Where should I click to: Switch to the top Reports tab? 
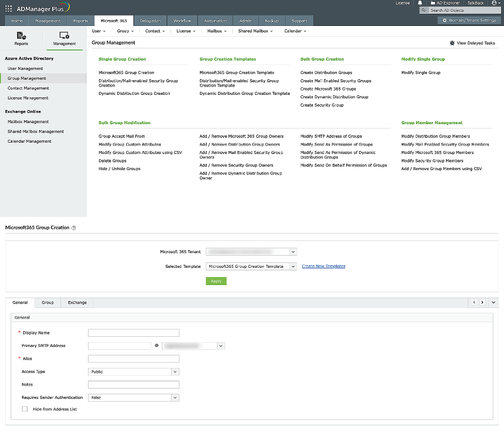pyautogui.click(x=81, y=21)
